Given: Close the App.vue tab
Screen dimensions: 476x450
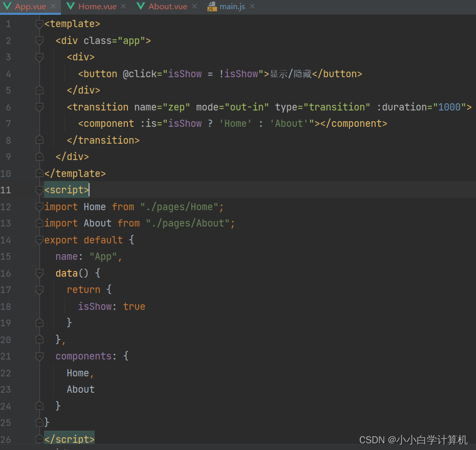Looking at the screenshot, I should (x=53, y=6).
